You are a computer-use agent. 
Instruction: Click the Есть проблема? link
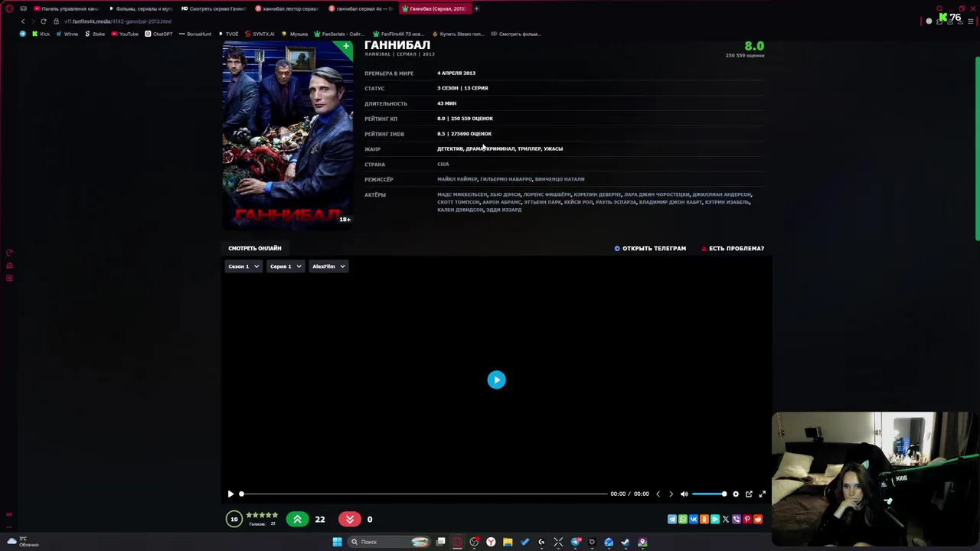(x=733, y=248)
